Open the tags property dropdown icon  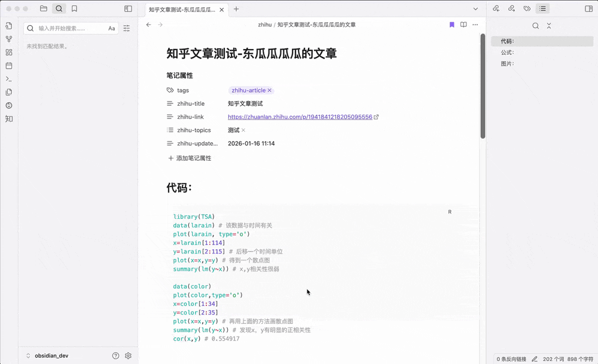pos(172,90)
